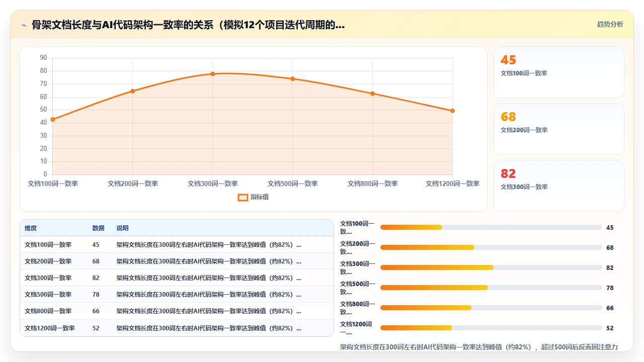Open the stat card showing 68
The image size is (644, 362).
[x=558, y=129]
